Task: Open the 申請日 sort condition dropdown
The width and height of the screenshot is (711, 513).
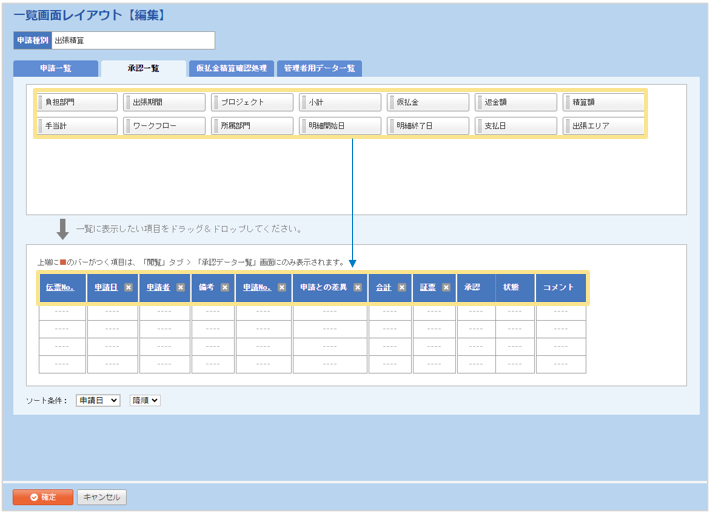Action: [98, 400]
